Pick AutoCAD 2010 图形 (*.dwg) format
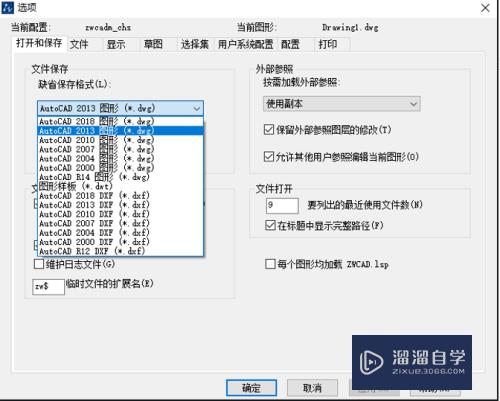This screenshot has height=401, width=500. [120, 140]
